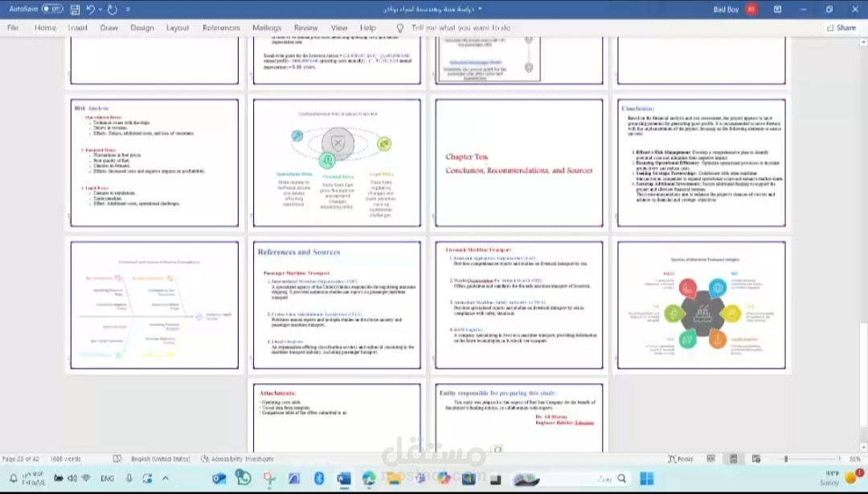868x494 pixels.
Task: Open the weather widget showing Sunny
Action: coord(841,478)
